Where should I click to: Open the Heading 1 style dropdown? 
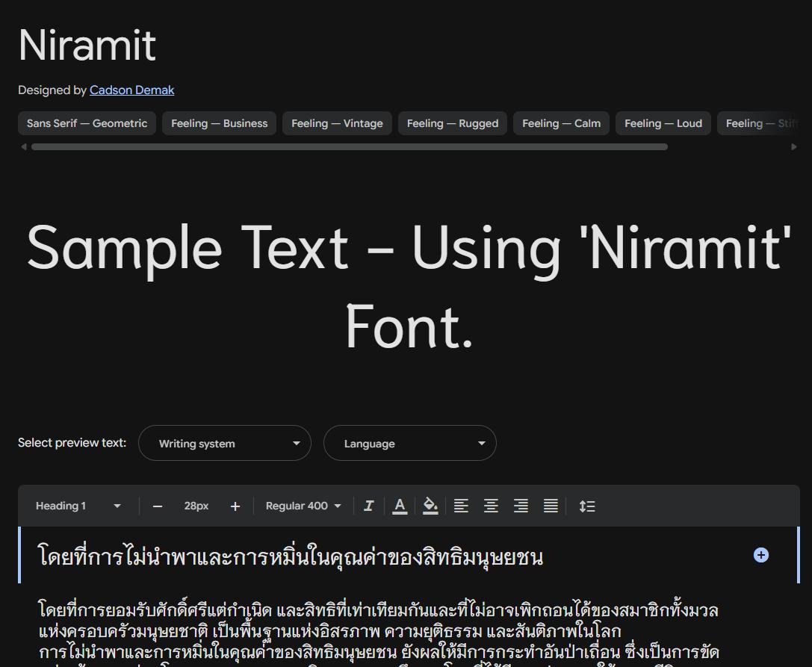(78, 506)
